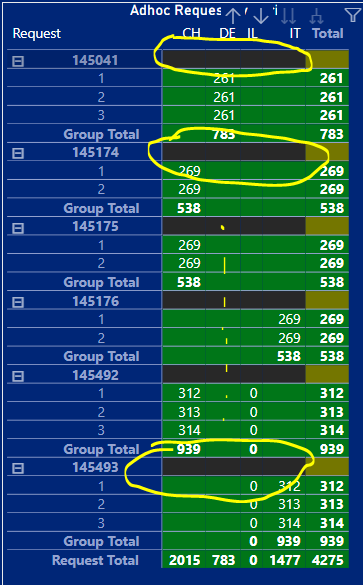The width and height of the screenshot is (363, 585).
Task: Select DE value 261 in 145041 row 2
Action: click(224, 97)
